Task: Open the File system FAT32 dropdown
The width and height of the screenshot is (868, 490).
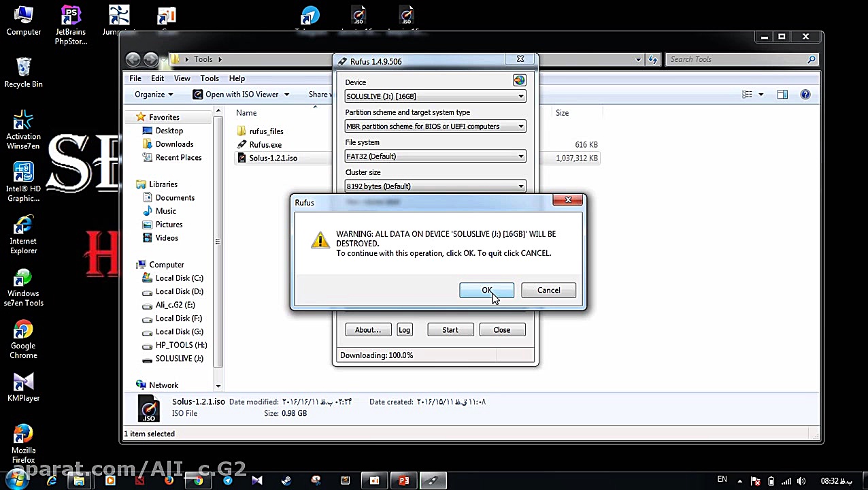Action: [435, 156]
